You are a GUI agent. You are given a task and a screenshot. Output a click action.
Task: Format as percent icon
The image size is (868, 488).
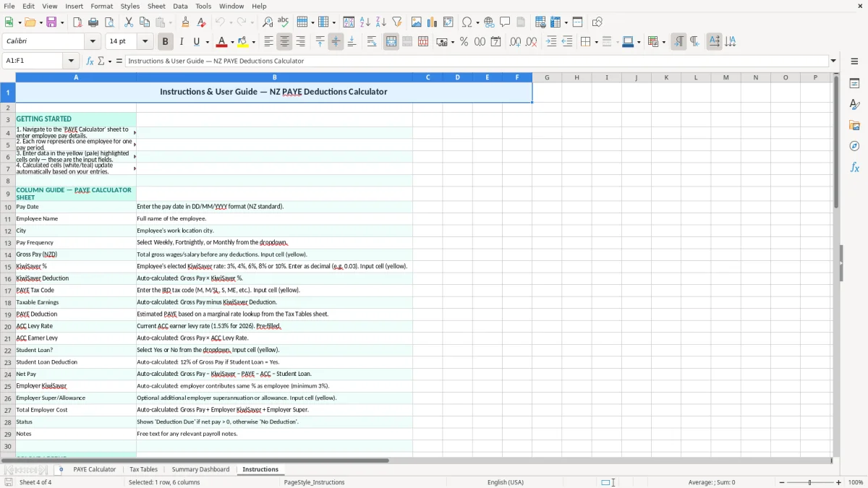click(464, 42)
